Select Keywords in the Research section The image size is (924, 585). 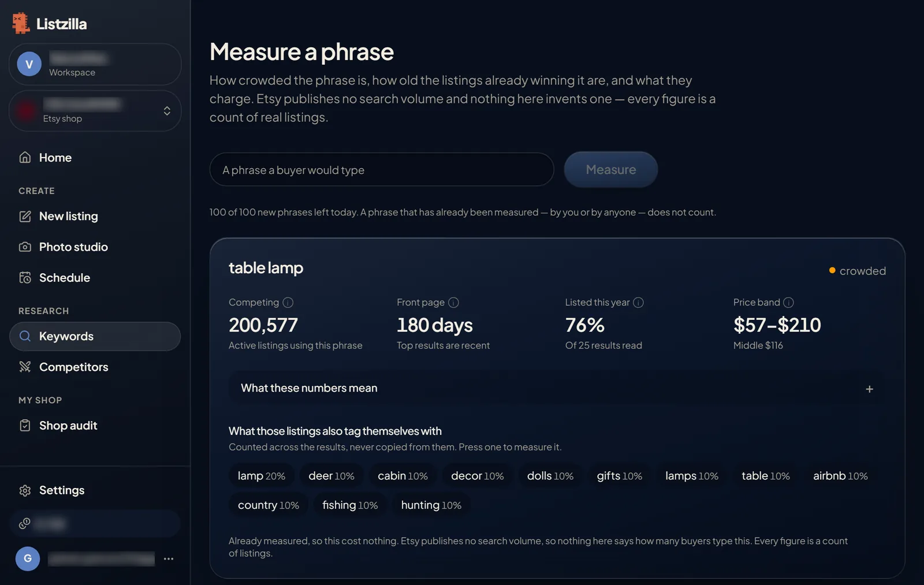[95, 336]
